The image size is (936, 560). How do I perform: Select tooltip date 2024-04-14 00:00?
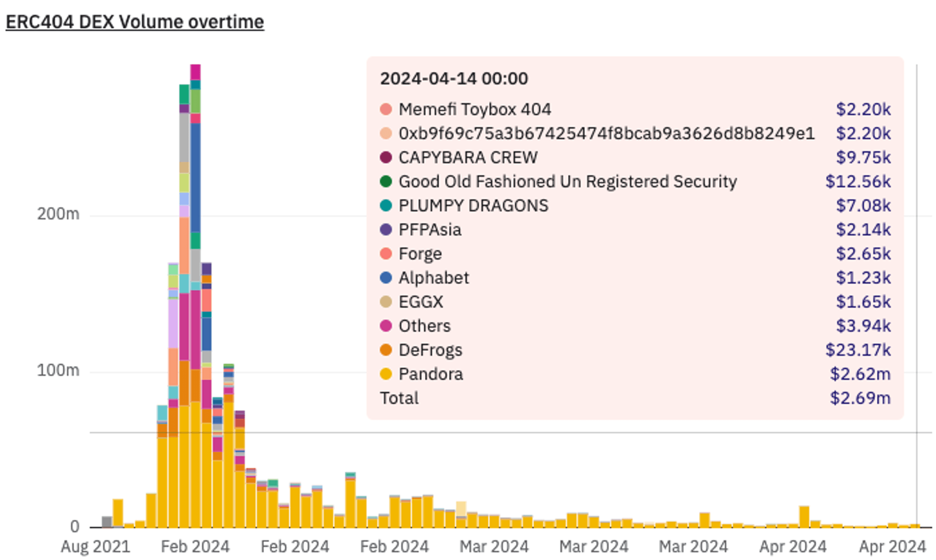point(454,79)
